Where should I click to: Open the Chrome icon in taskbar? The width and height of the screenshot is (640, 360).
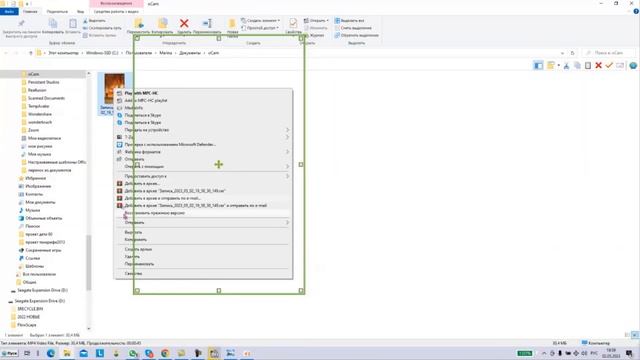tap(165, 353)
